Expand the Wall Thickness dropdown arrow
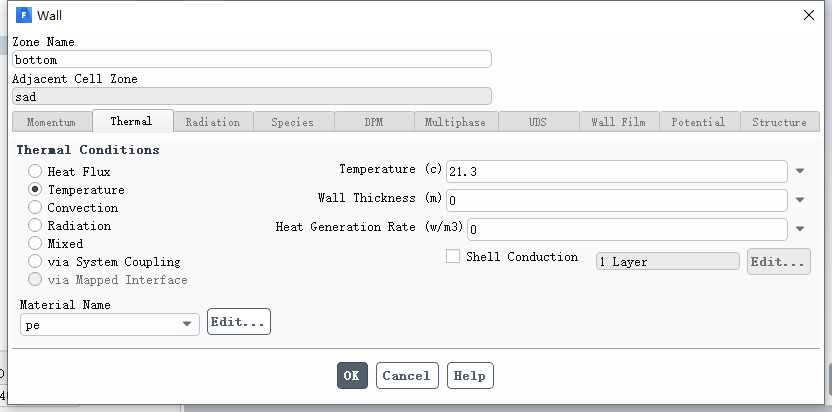 pyautogui.click(x=800, y=200)
